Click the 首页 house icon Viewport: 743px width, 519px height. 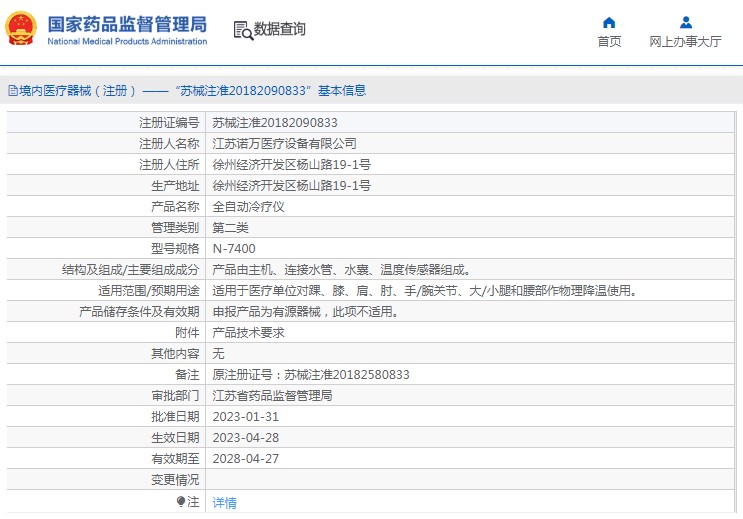click(609, 22)
